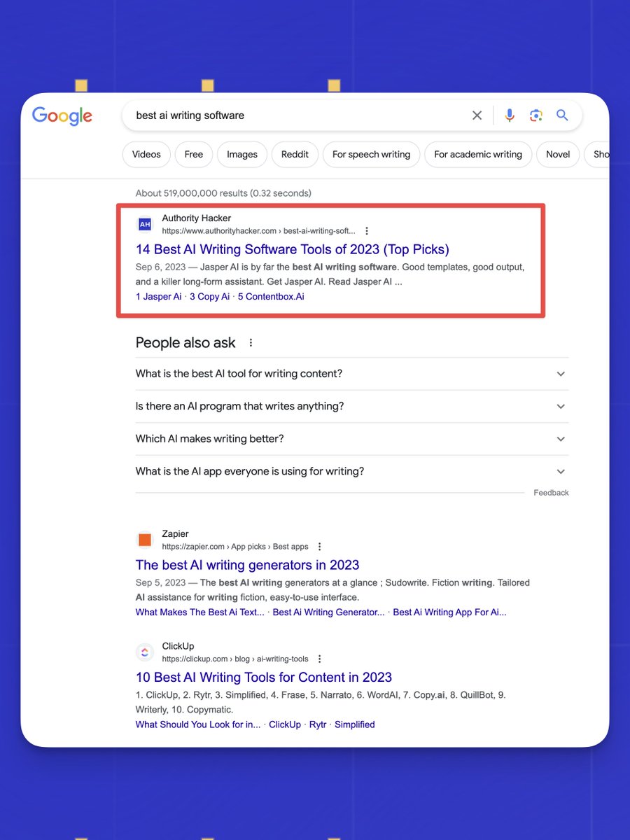The image size is (630, 840).
Task: Open '10 Best AI Writing Tools for Content'
Action: (264, 678)
